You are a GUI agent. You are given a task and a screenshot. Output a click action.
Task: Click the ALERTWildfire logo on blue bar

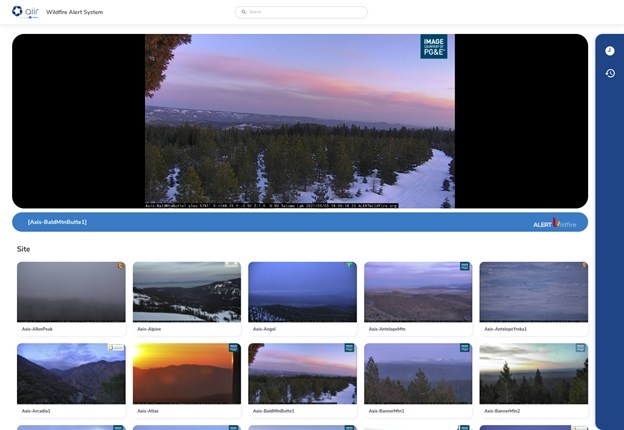click(x=554, y=223)
